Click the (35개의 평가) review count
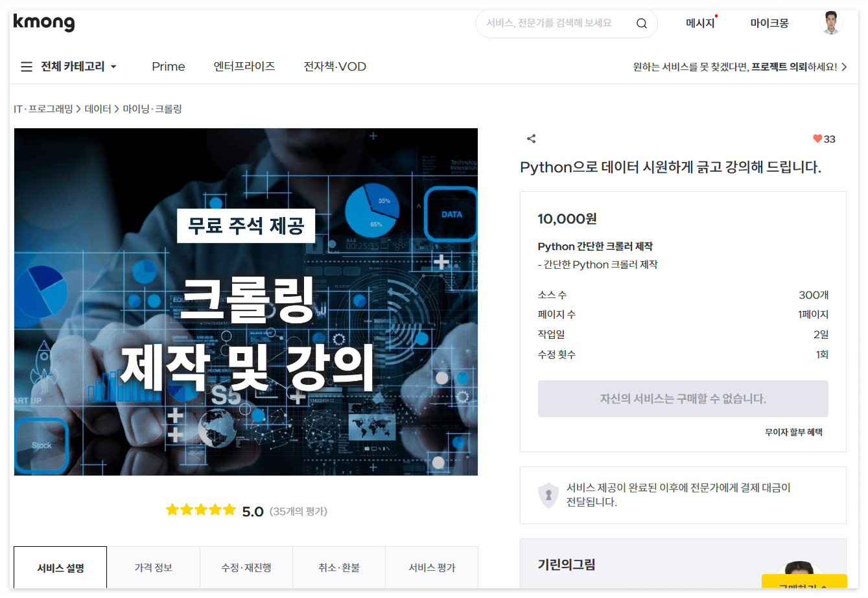The width and height of the screenshot is (868, 598). [x=298, y=511]
